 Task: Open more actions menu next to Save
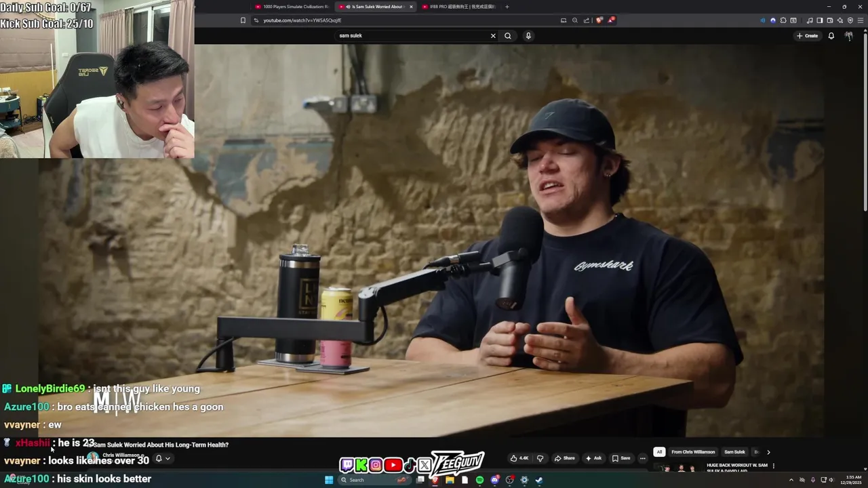(643, 458)
